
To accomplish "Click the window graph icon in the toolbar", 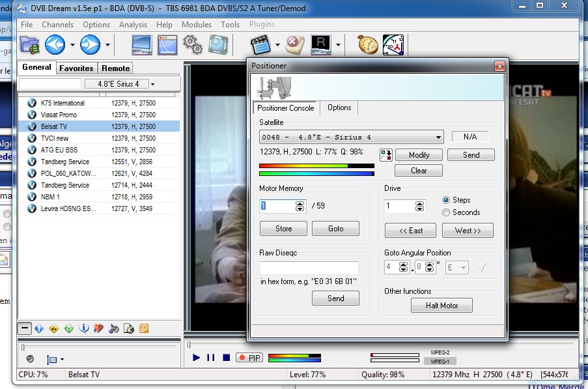I will 167,45.
